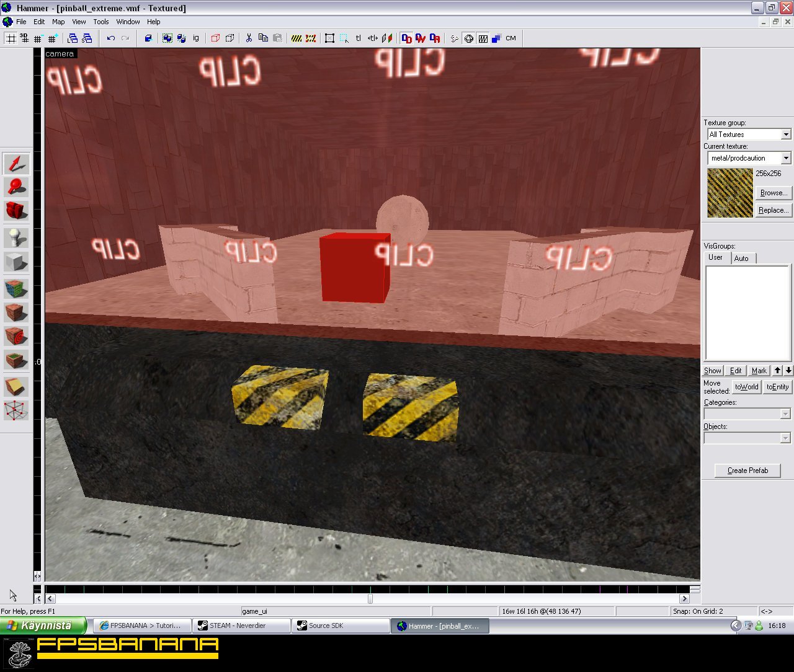Open the Texture group dropdown
Viewport: 794px width, 672px height.
(749, 135)
